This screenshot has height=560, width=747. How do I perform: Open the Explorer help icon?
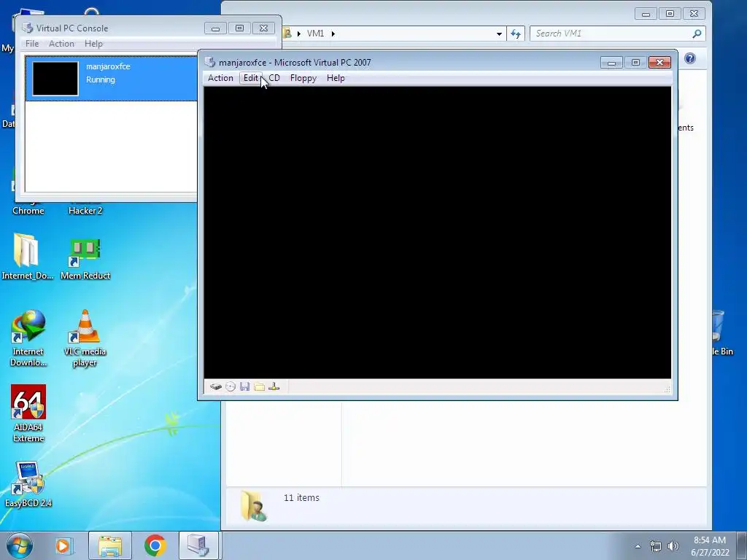690,58
